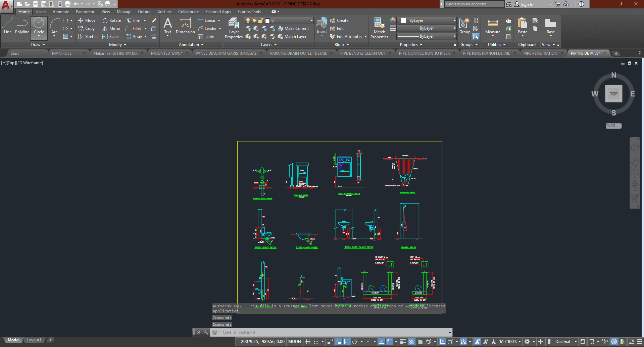Toggle ortho mode in status bar
This screenshot has height=347, width=644.
[x=347, y=342]
